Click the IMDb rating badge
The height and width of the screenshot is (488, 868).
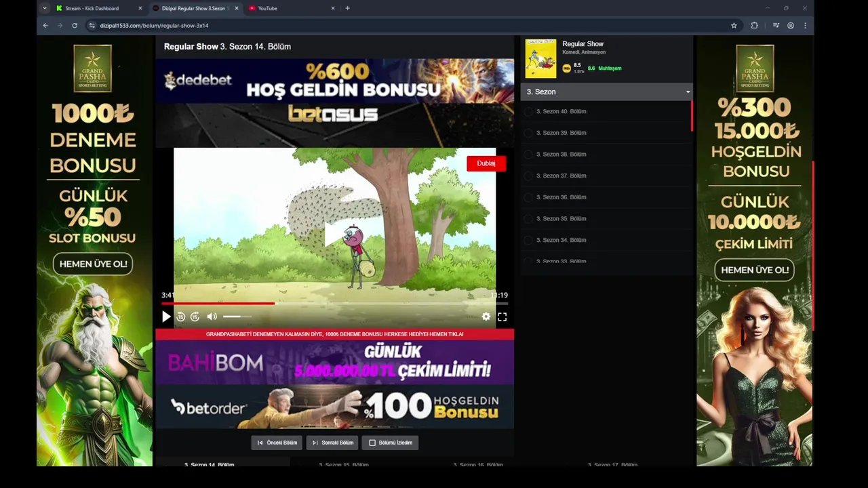point(567,68)
